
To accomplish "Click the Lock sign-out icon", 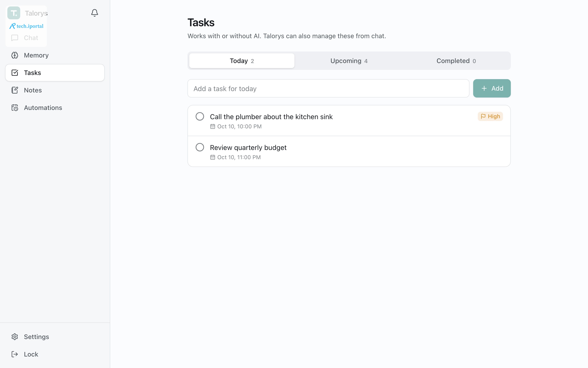I will click(15, 354).
